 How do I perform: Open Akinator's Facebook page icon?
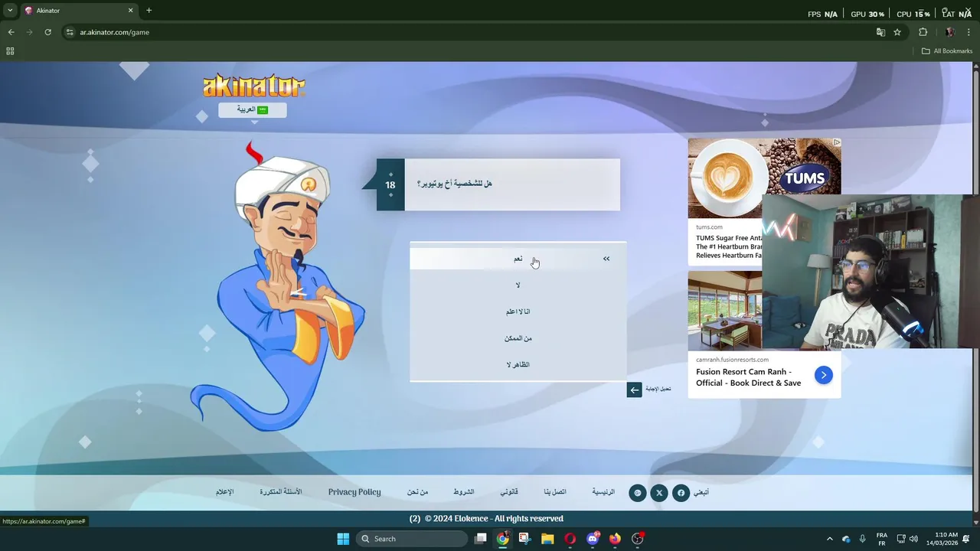tap(681, 493)
